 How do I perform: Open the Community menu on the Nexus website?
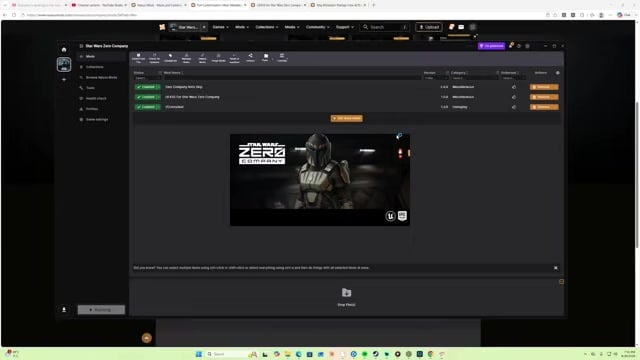pos(318,27)
